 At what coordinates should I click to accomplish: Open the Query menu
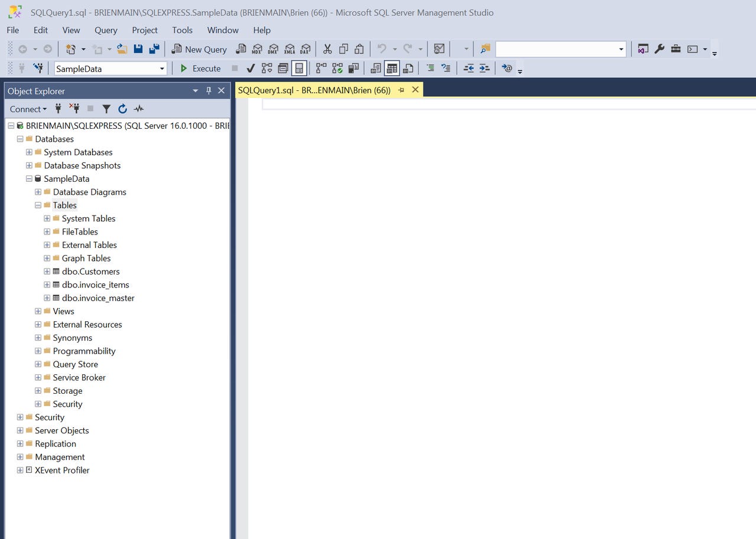106,30
